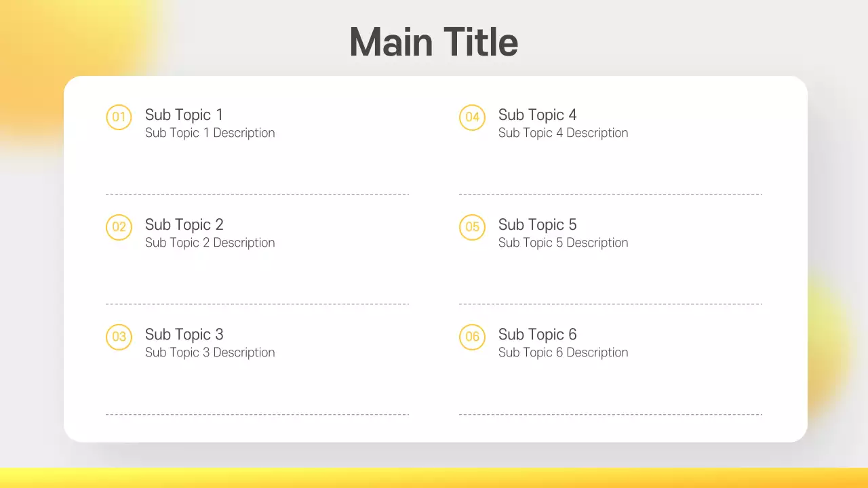The height and width of the screenshot is (488, 868).
Task: Click the Sub Topic 6 heading
Action: pyautogui.click(x=537, y=334)
